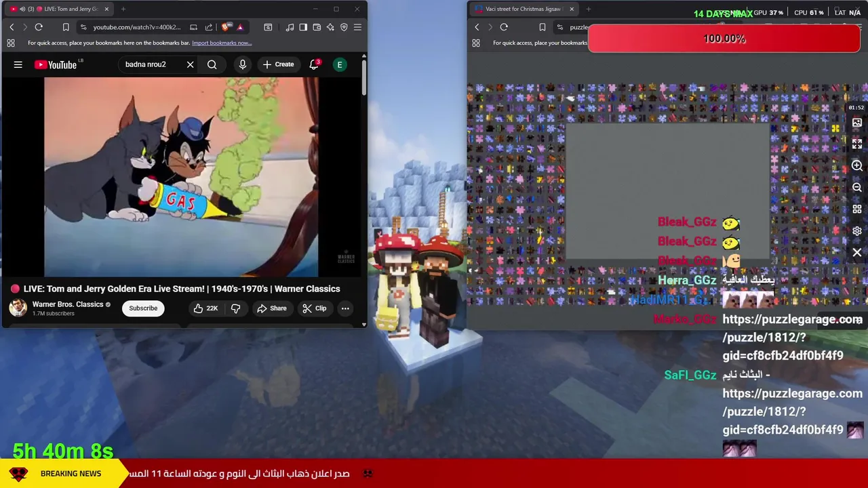Arrange pieces with the grid icon

[x=857, y=209]
